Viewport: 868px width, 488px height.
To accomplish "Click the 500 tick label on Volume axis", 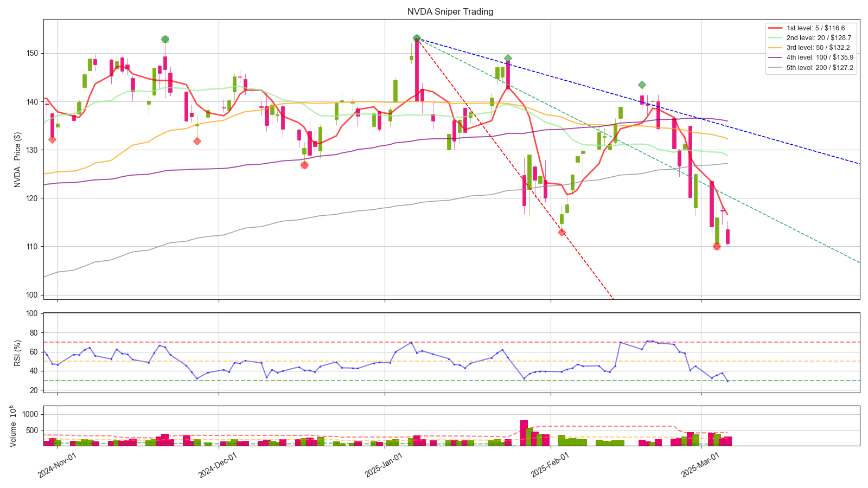I will point(33,431).
